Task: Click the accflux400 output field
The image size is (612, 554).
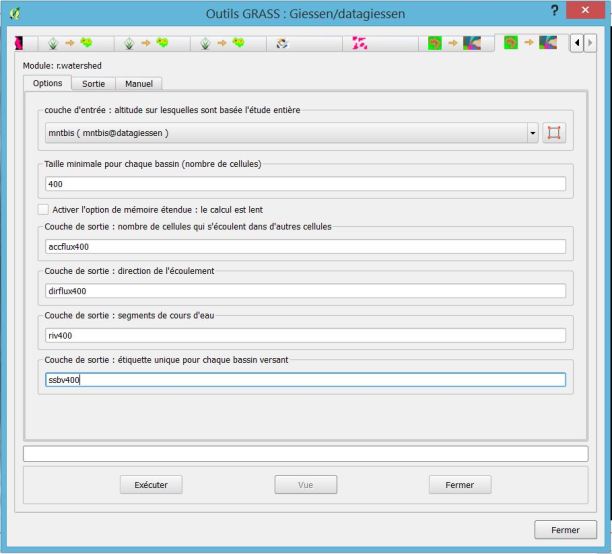Action: [x=305, y=247]
